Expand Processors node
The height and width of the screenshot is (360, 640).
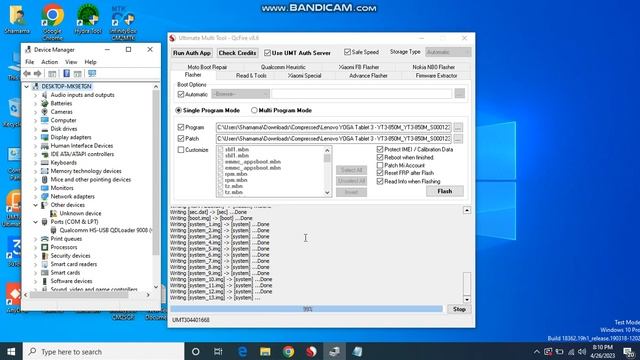pyautogui.click(x=36, y=247)
